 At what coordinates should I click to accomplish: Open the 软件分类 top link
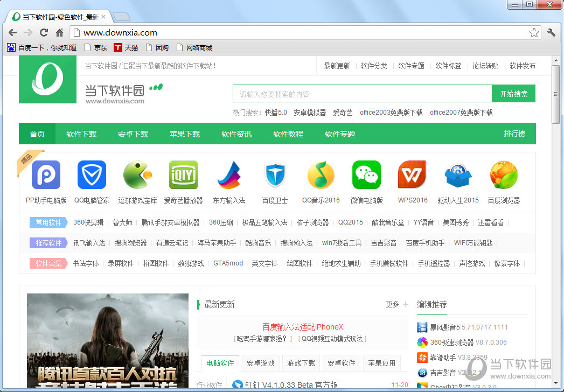[x=374, y=66]
